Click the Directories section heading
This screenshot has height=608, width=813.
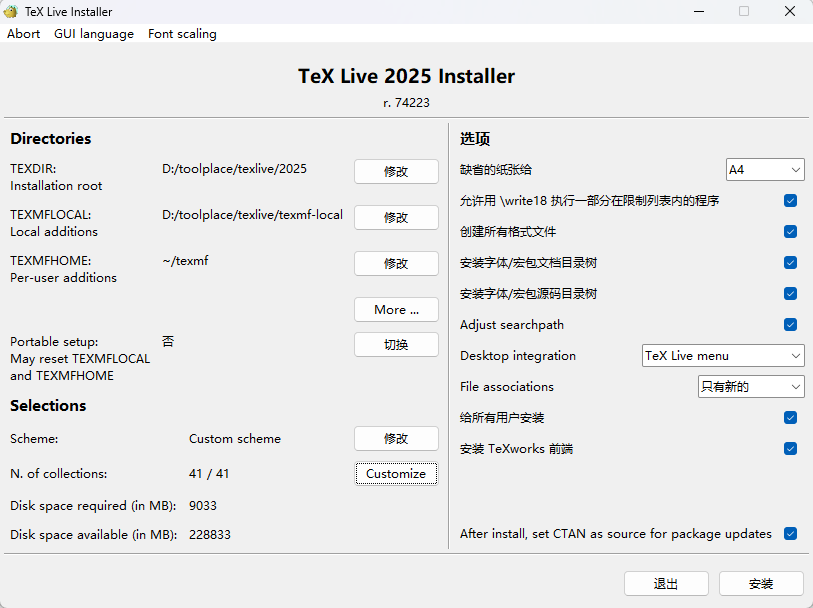(x=51, y=138)
